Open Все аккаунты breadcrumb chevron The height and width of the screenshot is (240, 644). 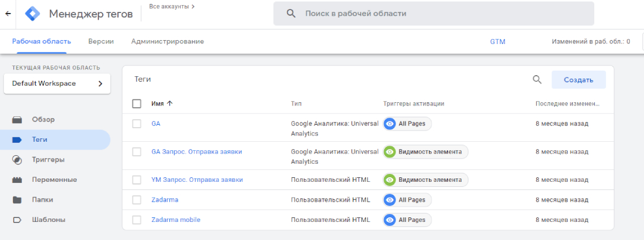193,7
